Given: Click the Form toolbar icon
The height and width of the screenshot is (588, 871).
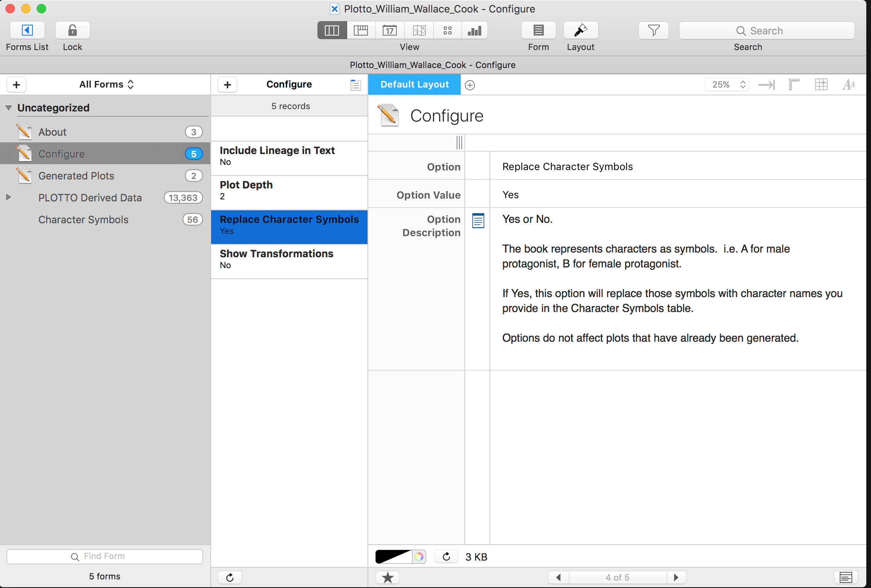Looking at the screenshot, I should click(538, 30).
